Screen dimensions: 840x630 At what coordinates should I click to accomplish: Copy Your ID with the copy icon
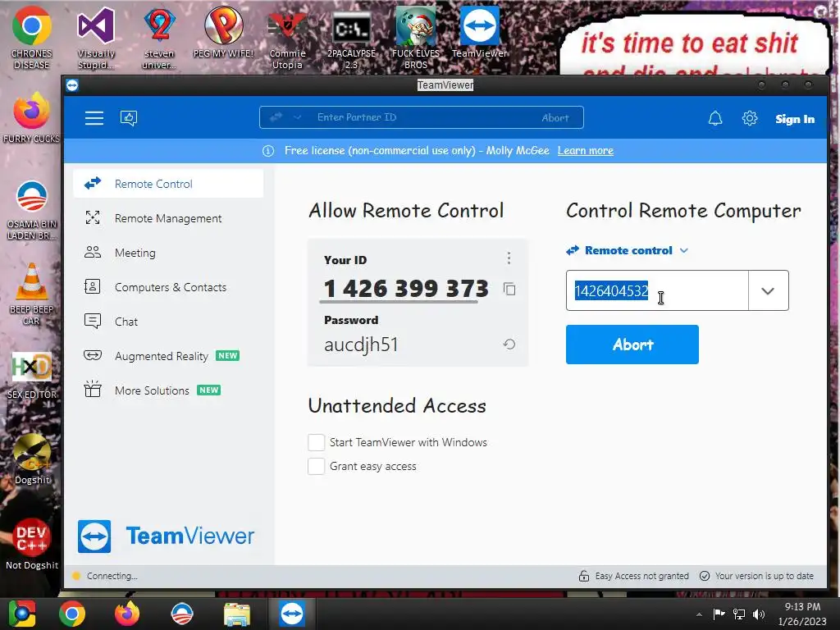click(509, 289)
